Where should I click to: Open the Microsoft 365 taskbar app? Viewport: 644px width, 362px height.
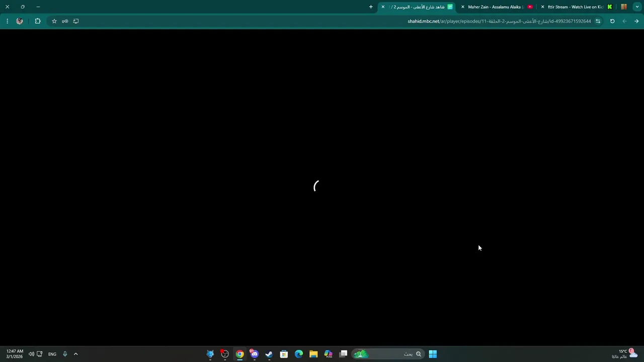(329, 354)
